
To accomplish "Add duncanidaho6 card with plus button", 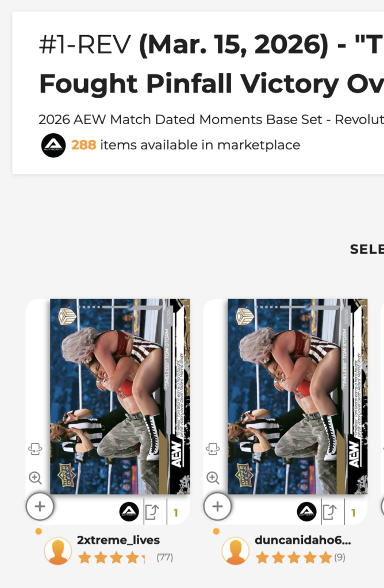I will pos(217,506).
